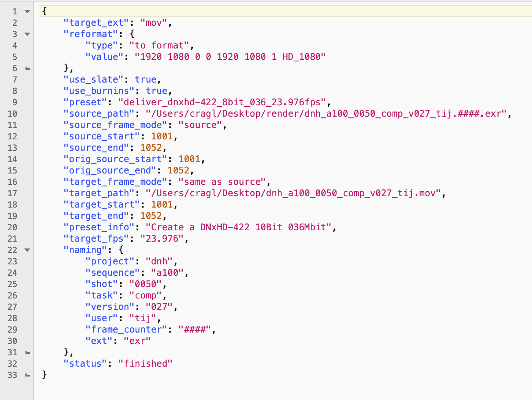This screenshot has width=532, height=400.
Task: Click the "####" frame_counter value
Action: coord(194,330)
